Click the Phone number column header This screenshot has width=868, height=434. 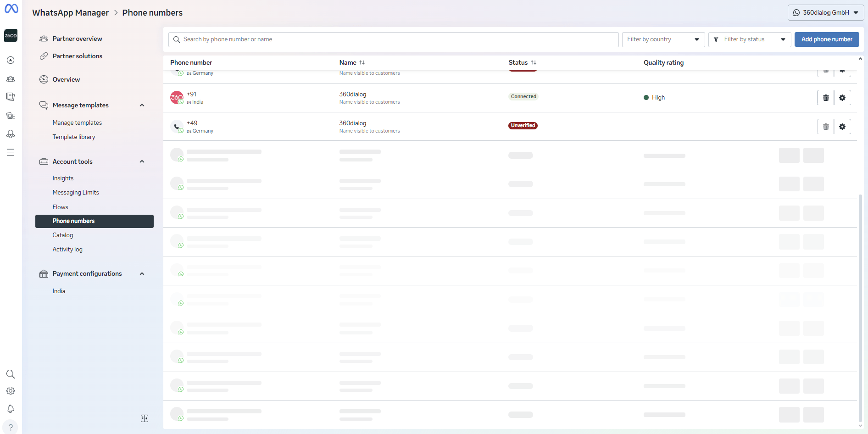191,62
